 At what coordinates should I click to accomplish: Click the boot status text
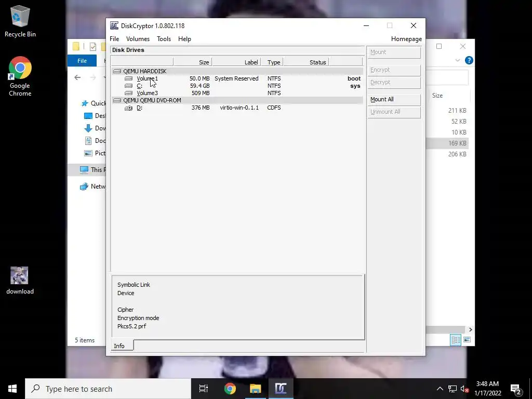(x=354, y=78)
